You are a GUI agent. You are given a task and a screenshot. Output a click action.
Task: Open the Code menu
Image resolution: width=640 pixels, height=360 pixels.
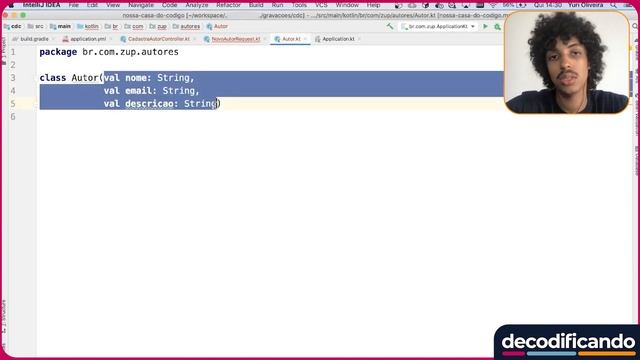169,5
